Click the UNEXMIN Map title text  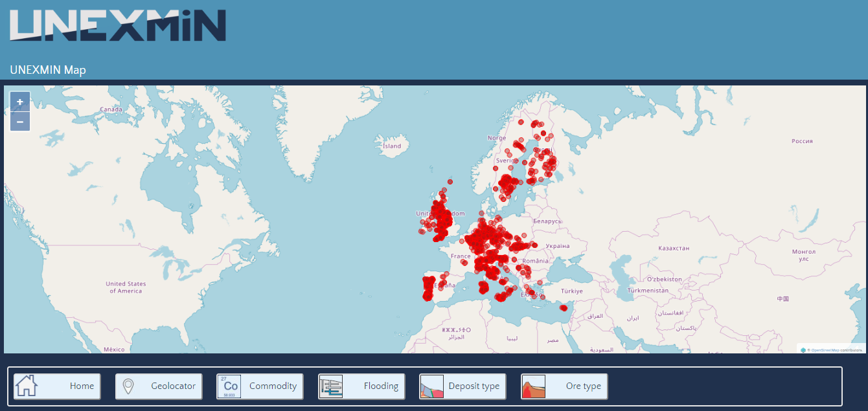(48, 70)
